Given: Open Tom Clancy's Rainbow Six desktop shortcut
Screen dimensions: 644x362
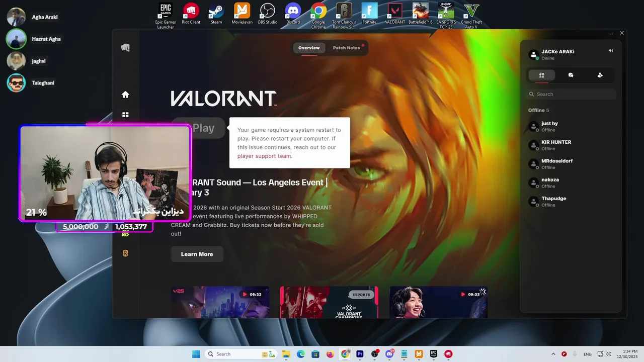Looking at the screenshot, I should pyautogui.click(x=344, y=16).
